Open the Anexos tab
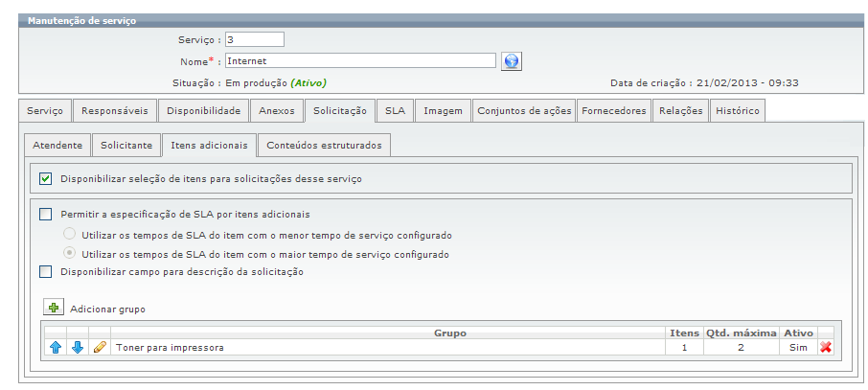The height and width of the screenshot is (390, 868). pos(276,111)
